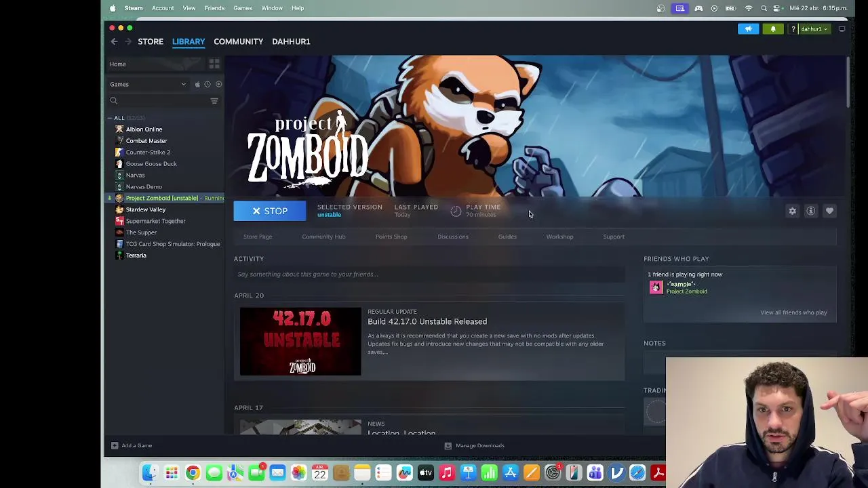868x488 pixels.
Task: Open Manage Downloads
Action: [474, 445]
